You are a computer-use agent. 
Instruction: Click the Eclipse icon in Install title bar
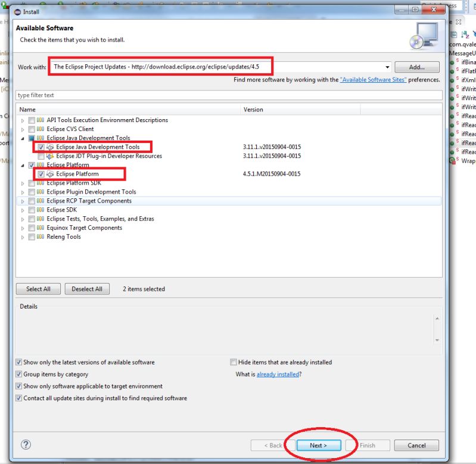pyautogui.click(x=18, y=12)
